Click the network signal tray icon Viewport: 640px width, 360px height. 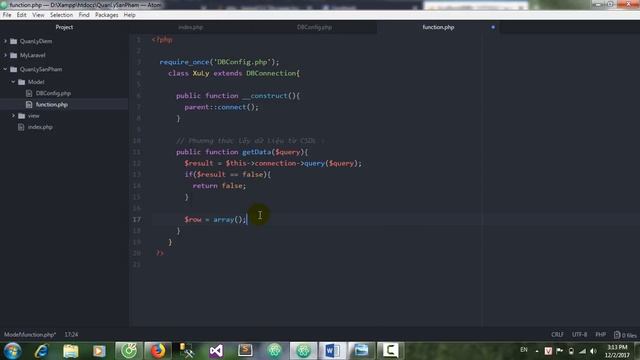pyautogui.click(x=582, y=351)
